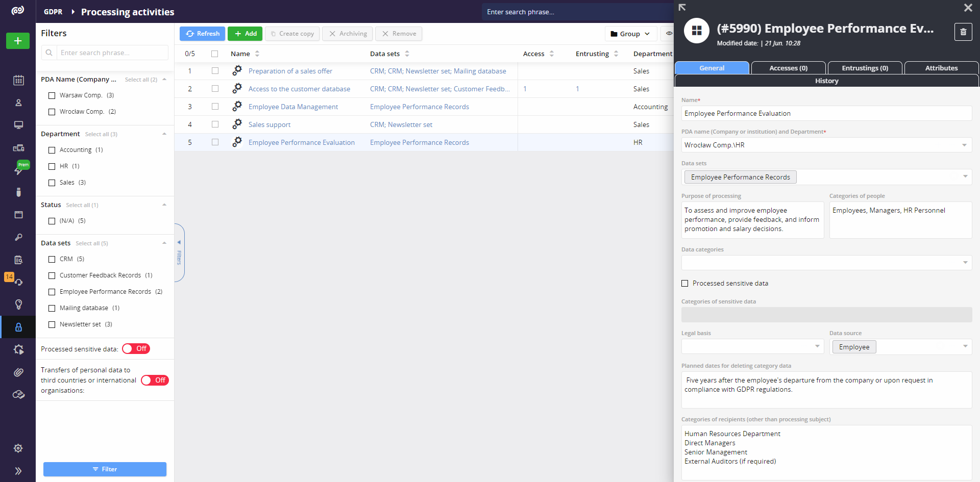Click the Remove button
980x482 pixels.
point(399,34)
